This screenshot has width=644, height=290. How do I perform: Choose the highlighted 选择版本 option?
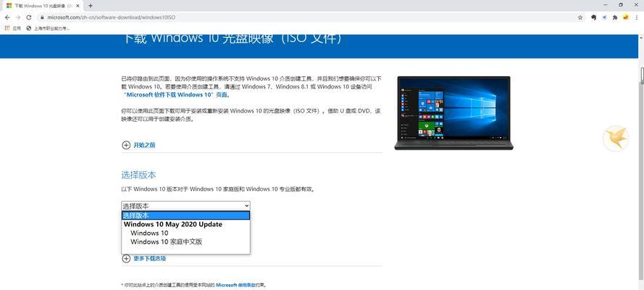pyautogui.click(x=185, y=215)
